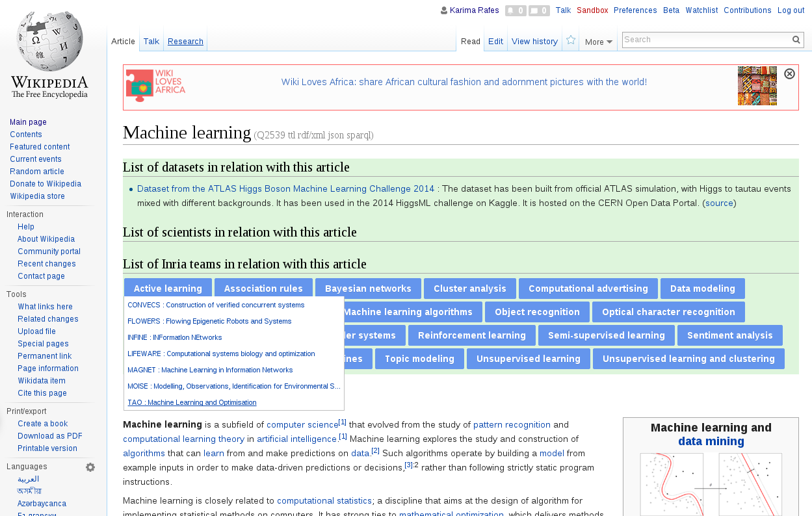Open What links here tool
Viewport: 812px width, 516px height.
click(45, 307)
